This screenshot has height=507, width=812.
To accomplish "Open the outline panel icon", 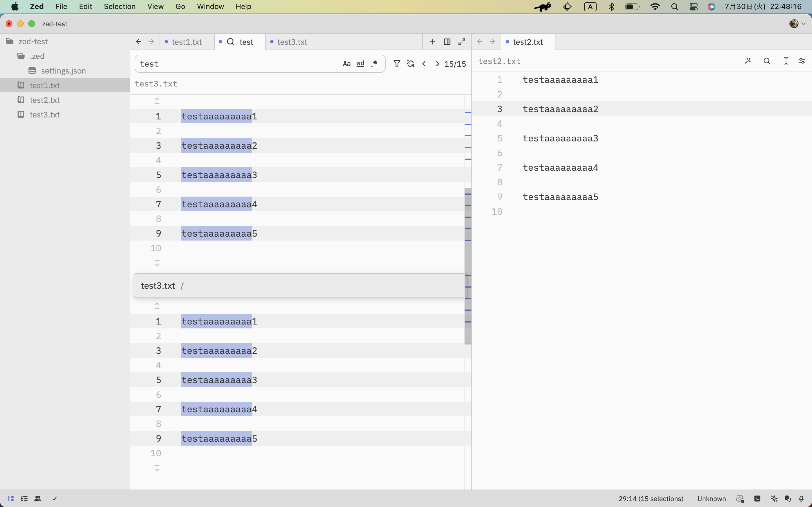I will [x=24, y=499].
